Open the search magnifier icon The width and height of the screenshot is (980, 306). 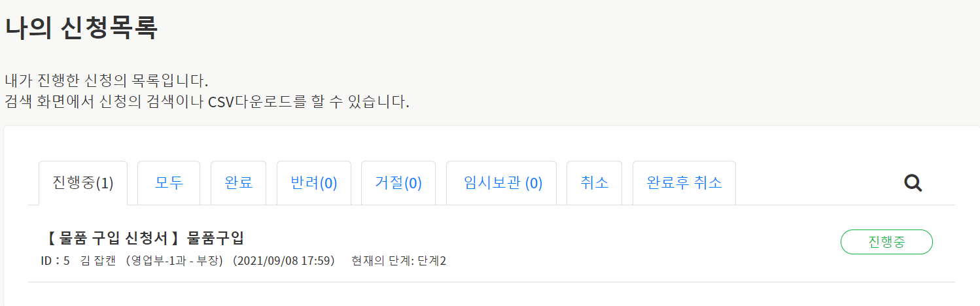tap(913, 183)
